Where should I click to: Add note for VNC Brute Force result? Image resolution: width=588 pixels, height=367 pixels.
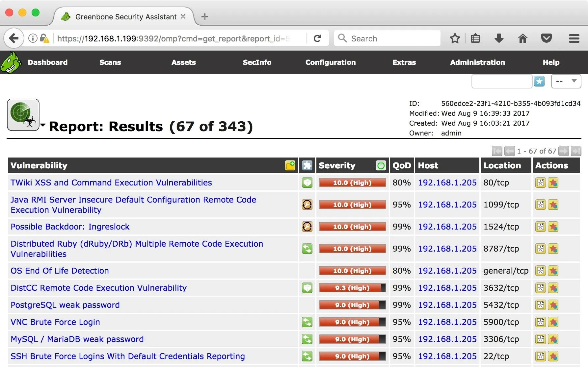(541, 322)
